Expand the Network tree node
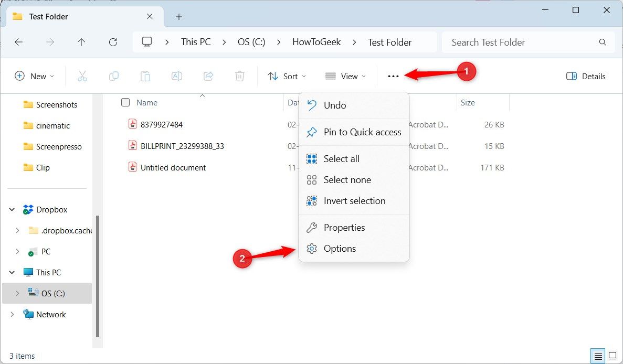 [12, 314]
